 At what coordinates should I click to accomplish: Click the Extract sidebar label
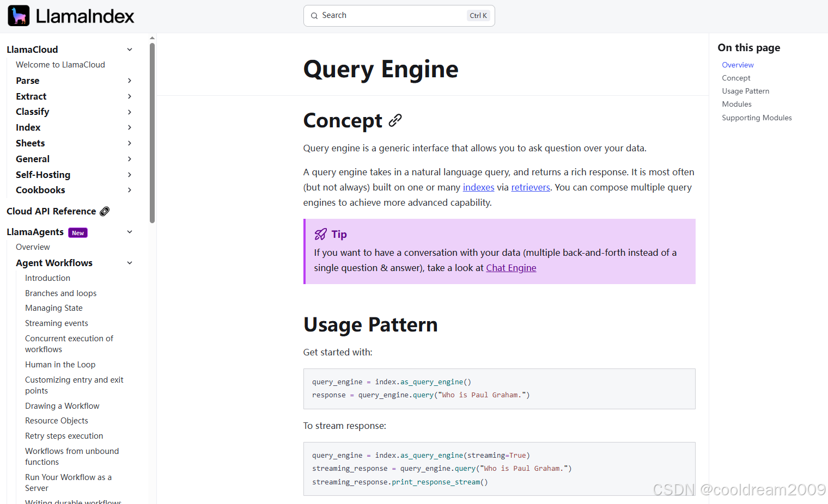(x=31, y=96)
